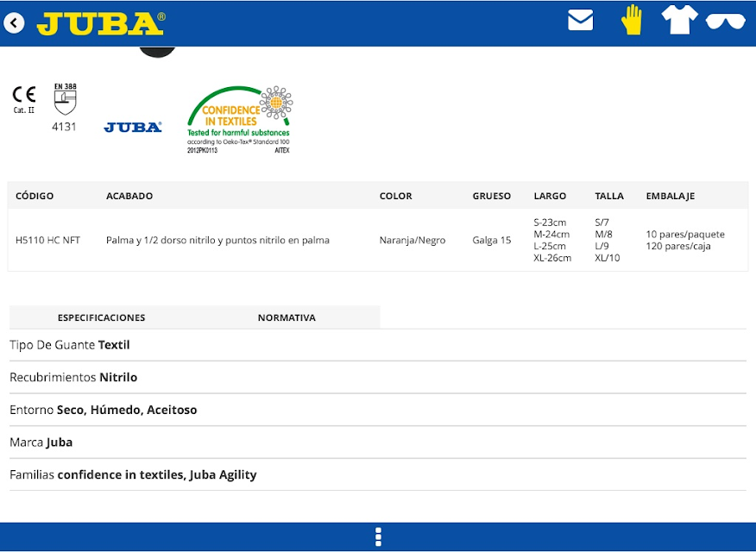Select the yellow glove category icon
Image resolution: width=756 pixels, height=552 pixels.
[632, 20]
